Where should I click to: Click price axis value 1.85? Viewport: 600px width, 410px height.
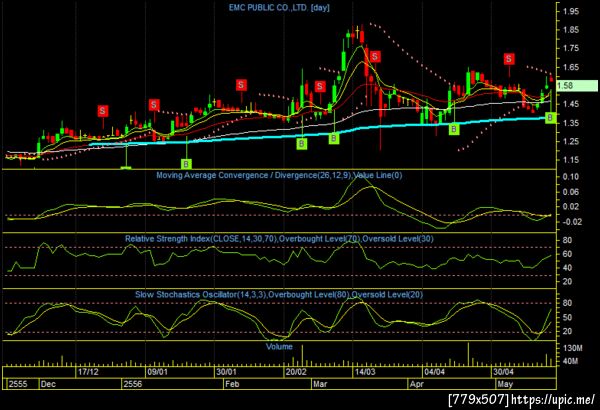[571, 30]
